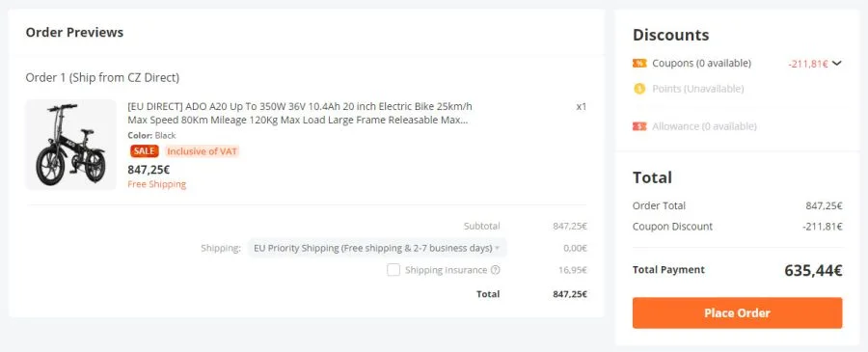
Task: Click the Order 1 Ship from CZ Direct heading
Action: tap(102, 77)
